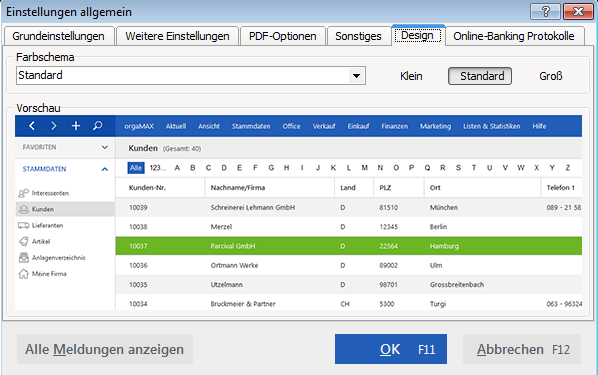Click the Schreinerei Lehmann GmbH row

(349, 208)
